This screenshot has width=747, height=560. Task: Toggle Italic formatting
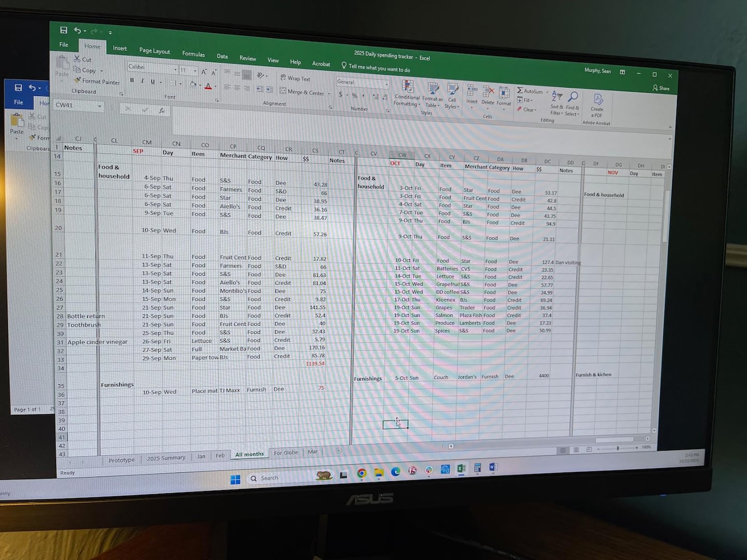[142, 81]
